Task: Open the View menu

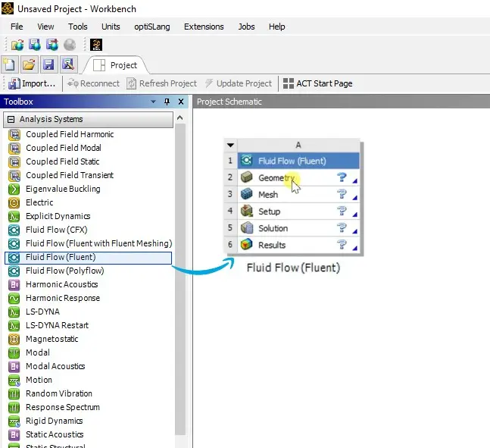Action: pos(45,27)
